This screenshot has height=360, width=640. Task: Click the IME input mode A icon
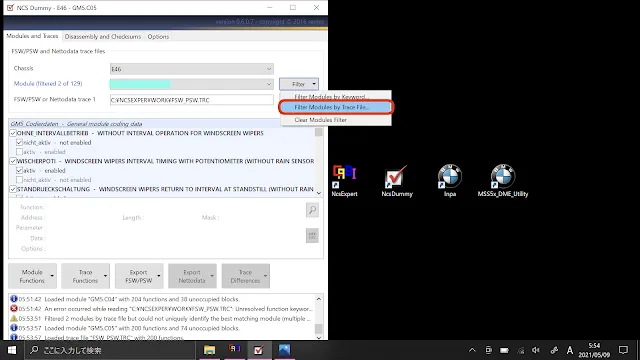point(569,350)
